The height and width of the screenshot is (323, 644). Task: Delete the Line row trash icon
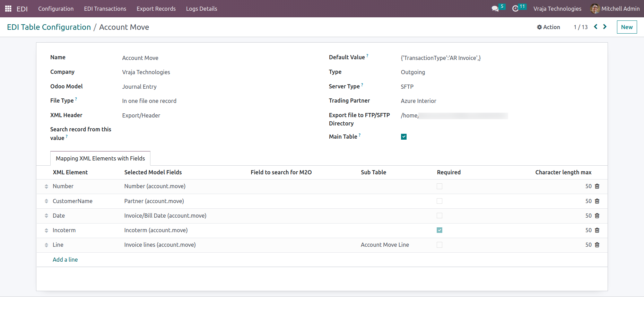coord(597,245)
